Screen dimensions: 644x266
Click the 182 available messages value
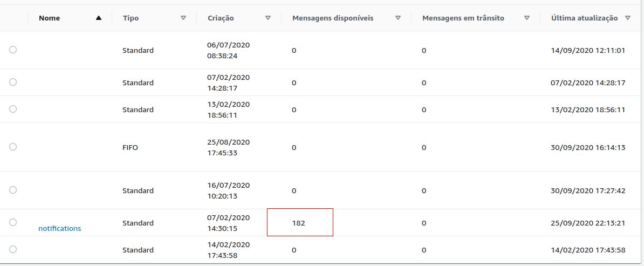coord(299,223)
